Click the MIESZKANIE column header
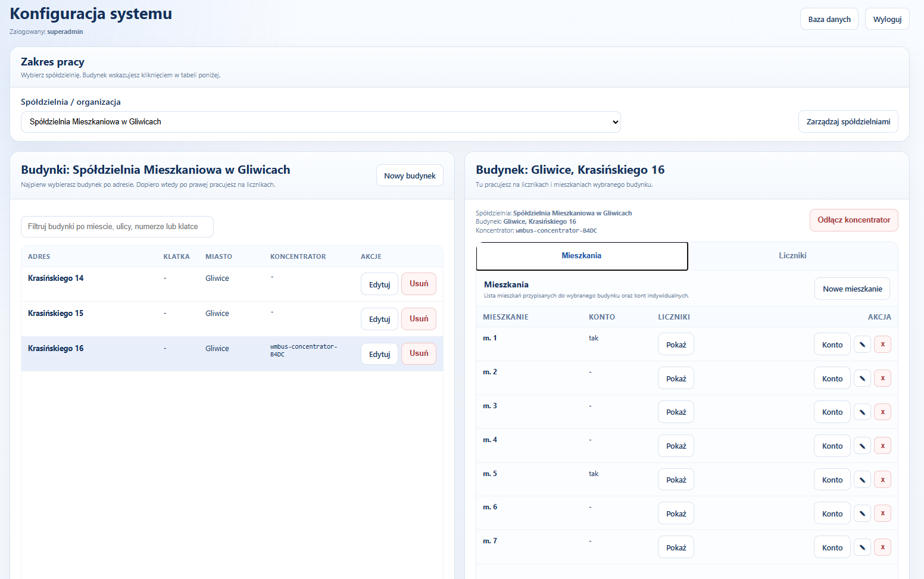Viewport: 924px width, 579px height. 505,317
